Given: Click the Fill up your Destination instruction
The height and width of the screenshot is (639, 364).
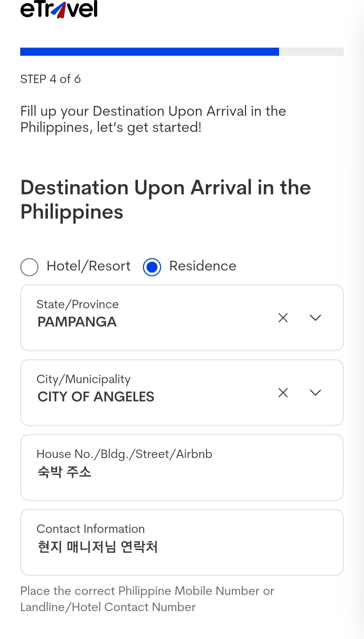Looking at the screenshot, I should click(x=153, y=119).
